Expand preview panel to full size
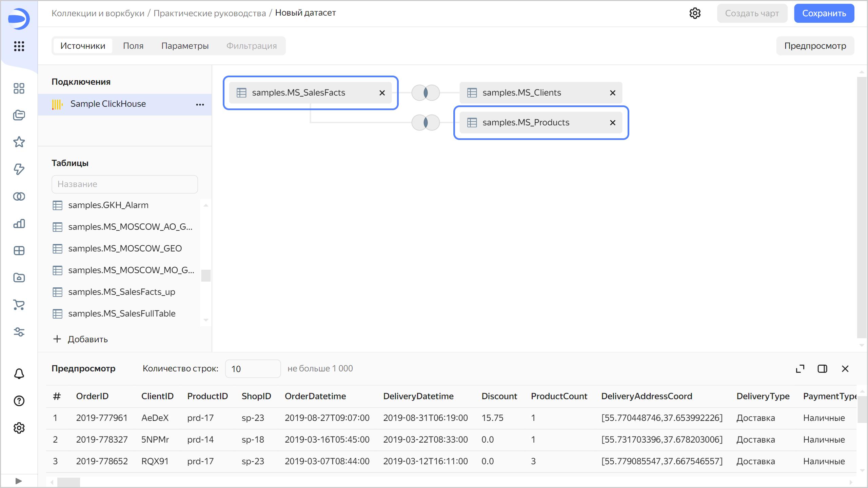 (x=800, y=369)
